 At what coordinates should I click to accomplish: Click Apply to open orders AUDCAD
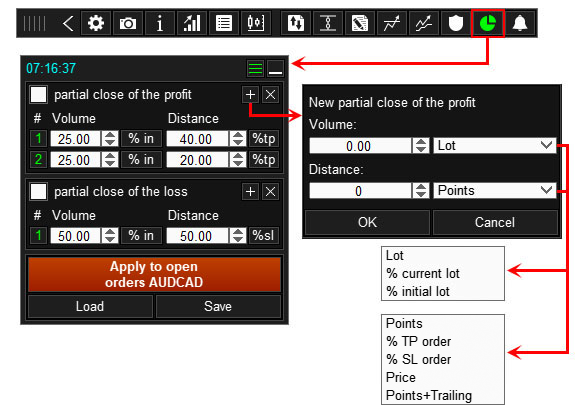click(154, 274)
